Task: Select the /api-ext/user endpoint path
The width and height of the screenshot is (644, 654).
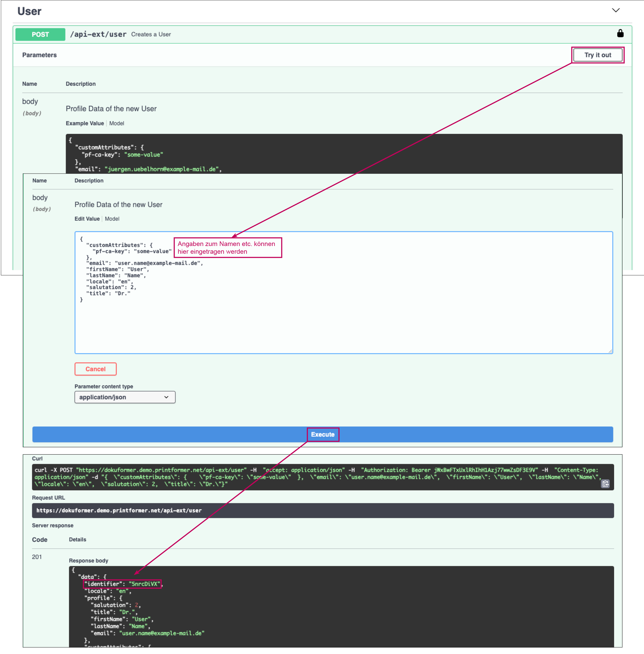Action: 98,34
